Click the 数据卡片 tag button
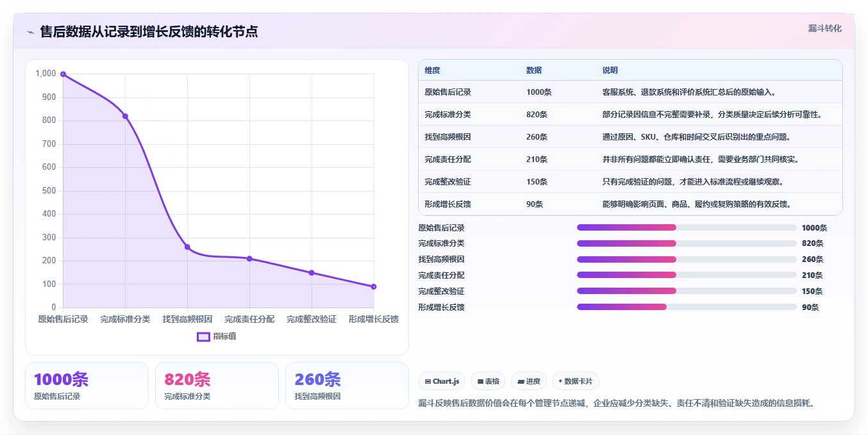This screenshot has height=435, width=868. [x=575, y=381]
